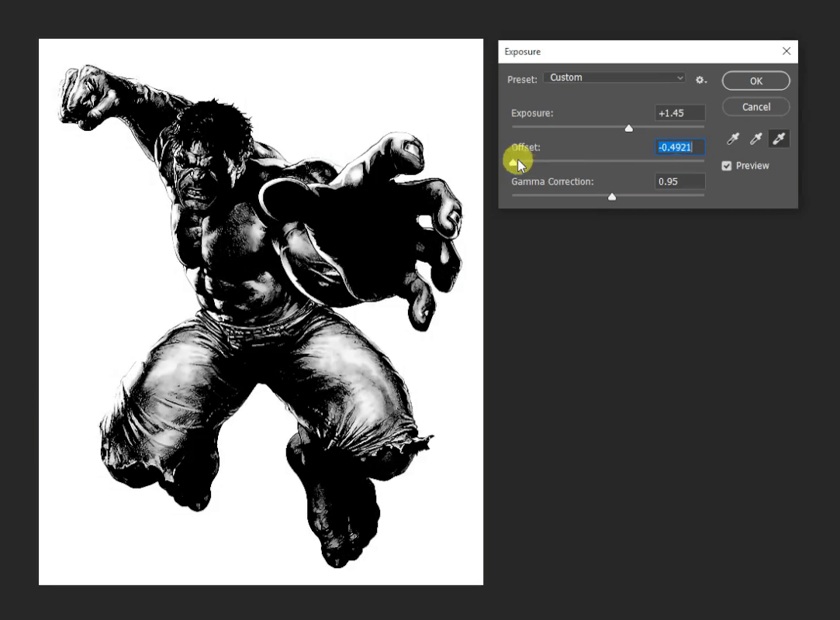Select the gray point eyedropper
Screen dimensions: 840x620
tap(756, 139)
